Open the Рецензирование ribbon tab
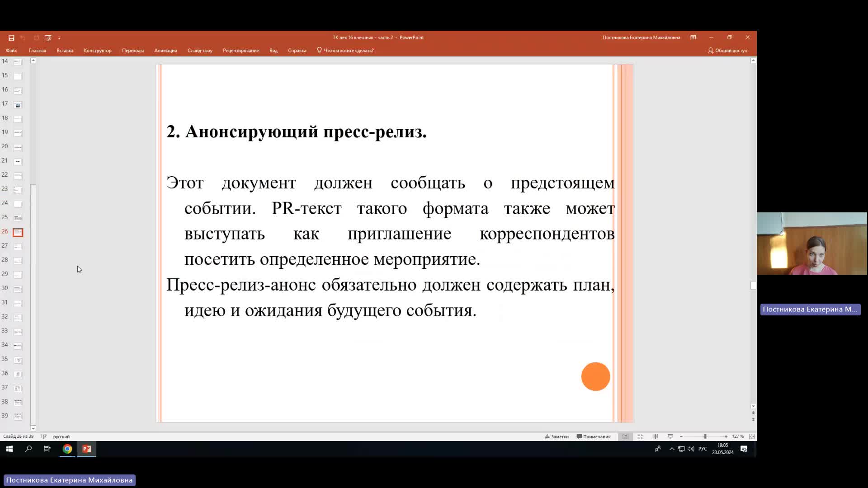This screenshot has height=488, width=868. click(x=241, y=51)
